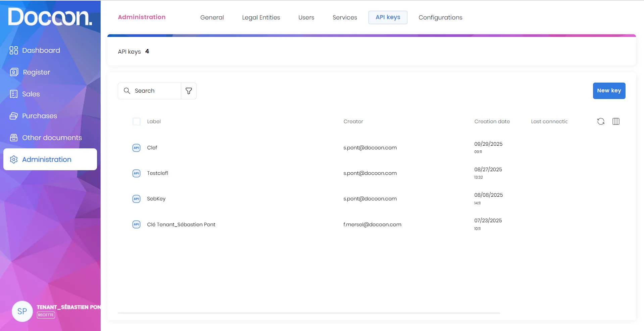
Task: Click the Sales receipt icon
Action: 14,94
